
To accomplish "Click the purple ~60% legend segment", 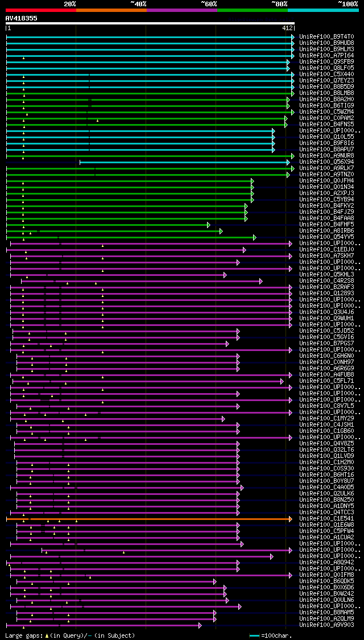I will point(182,10).
